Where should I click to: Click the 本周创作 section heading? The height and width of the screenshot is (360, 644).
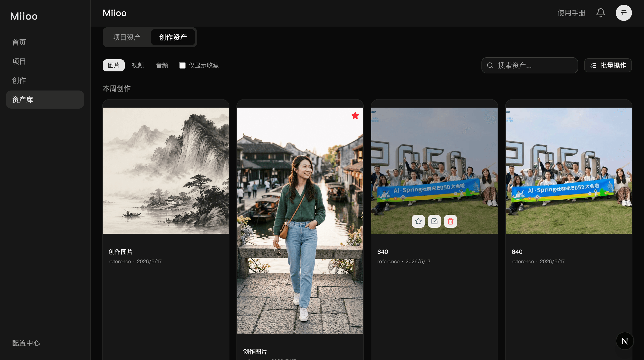pos(116,88)
